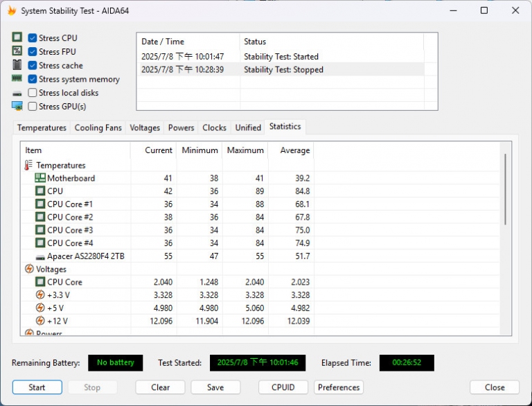Disable the Stress cache checkbox
532x406 pixels.
click(x=33, y=65)
